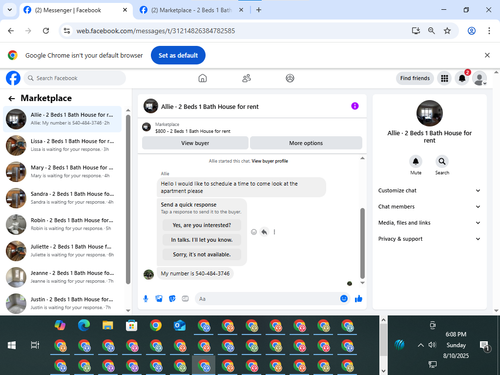This screenshot has height=375, width=500.
Task: Click the View buyer button
Action: [195, 143]
